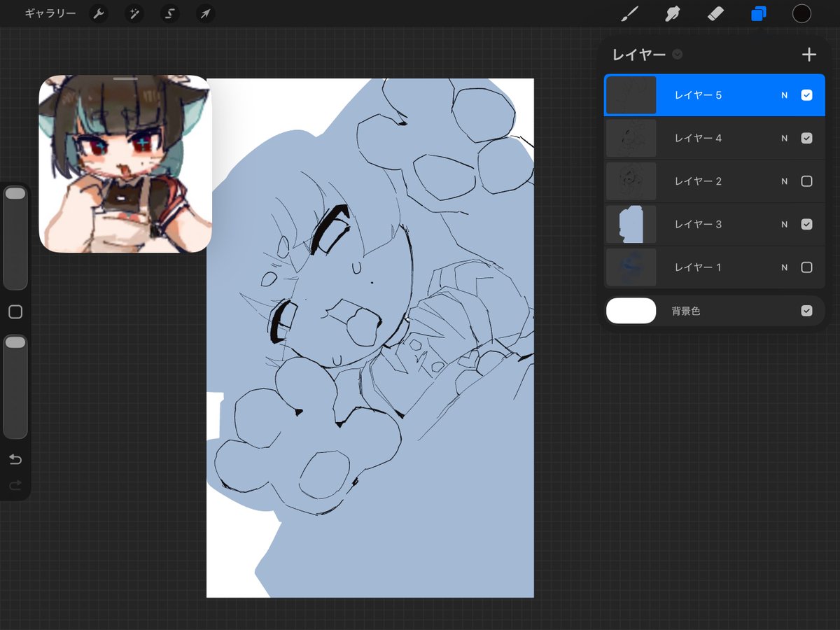
Task: Select the レイヤー 3 row
Action: tap(715, 225)
